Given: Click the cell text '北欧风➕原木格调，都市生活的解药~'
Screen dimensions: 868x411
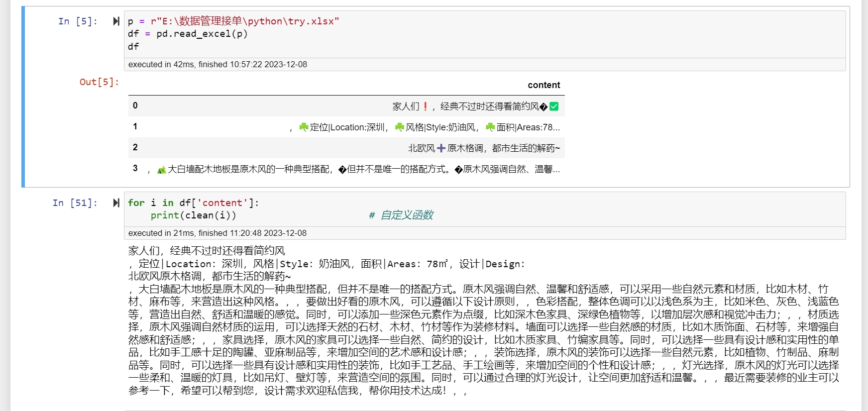Looking at the screenshot, I should 484,148.
